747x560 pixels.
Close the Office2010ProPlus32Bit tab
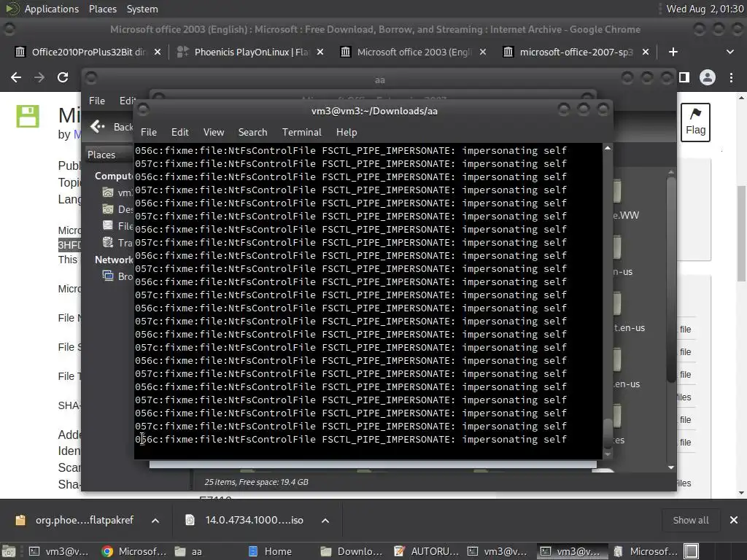[158, 52]
